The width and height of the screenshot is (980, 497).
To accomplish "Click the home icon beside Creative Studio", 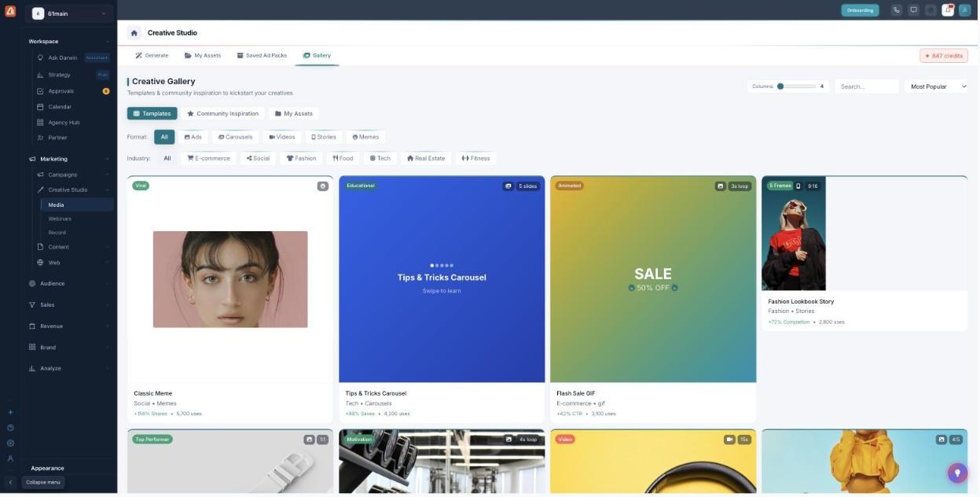I will [x=134, y=33].
